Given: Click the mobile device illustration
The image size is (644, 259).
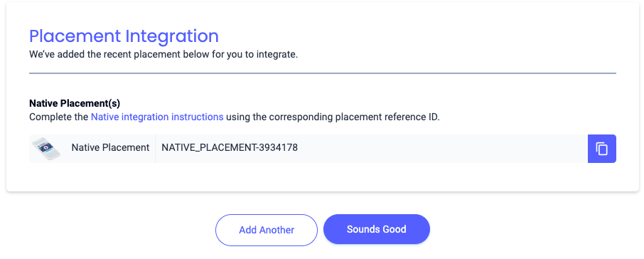Looking at the screenshot, I should click(46, 149).
